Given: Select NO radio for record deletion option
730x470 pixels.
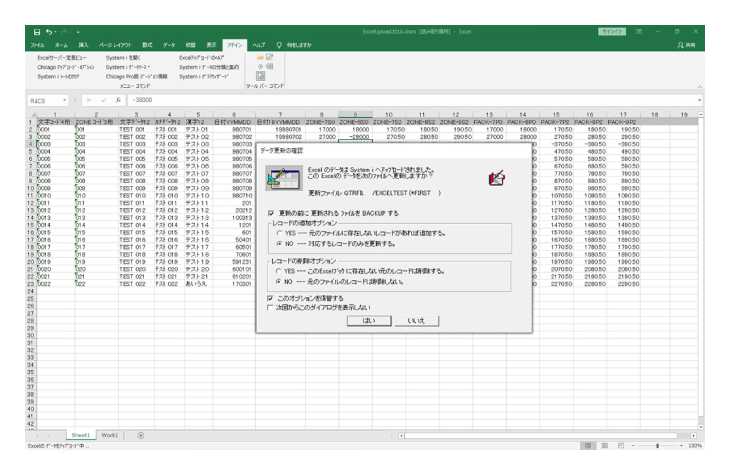Looking at the screenshot, I should click(x=278, y=282).
